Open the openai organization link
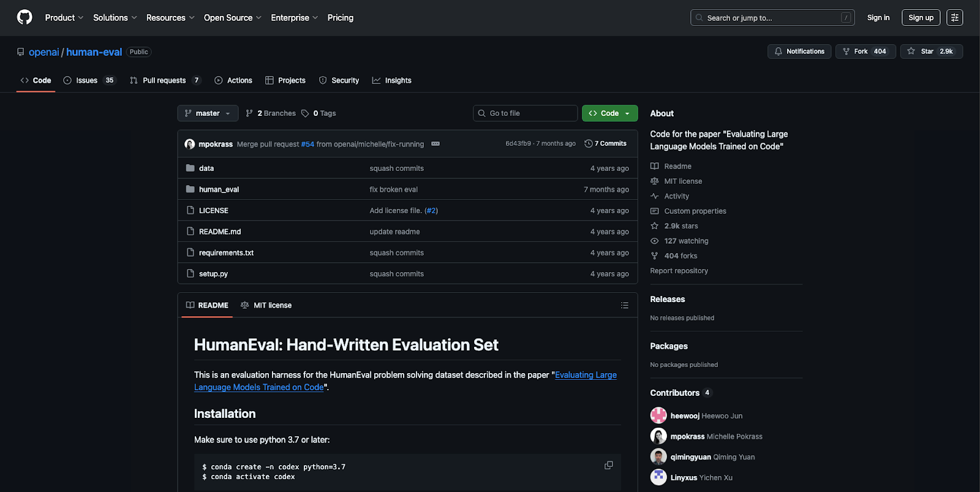This screenshot has height=492, width=980. tap(44, 52)
